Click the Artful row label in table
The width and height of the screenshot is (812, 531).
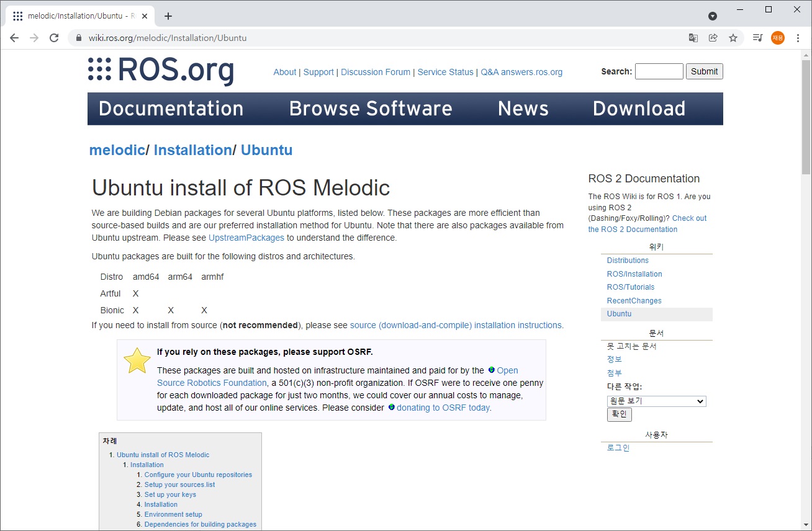pos(111,293)
